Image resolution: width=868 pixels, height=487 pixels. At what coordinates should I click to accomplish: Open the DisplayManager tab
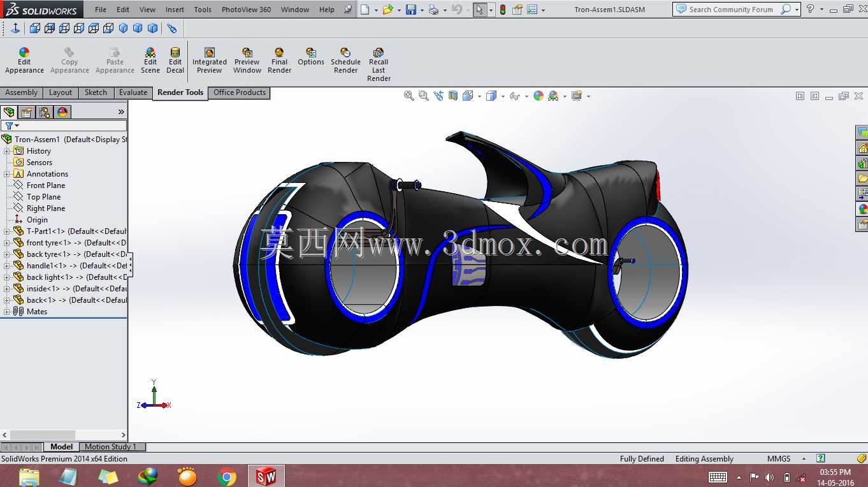click(62, 112)
